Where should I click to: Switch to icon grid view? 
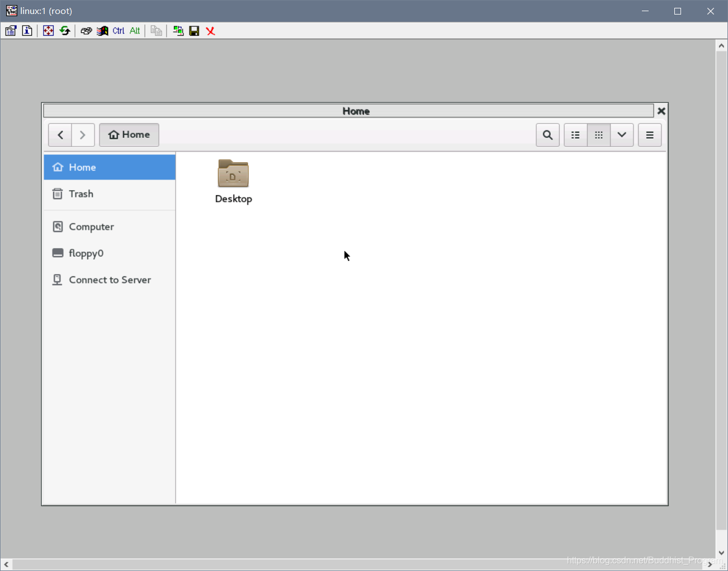(599, 135)
